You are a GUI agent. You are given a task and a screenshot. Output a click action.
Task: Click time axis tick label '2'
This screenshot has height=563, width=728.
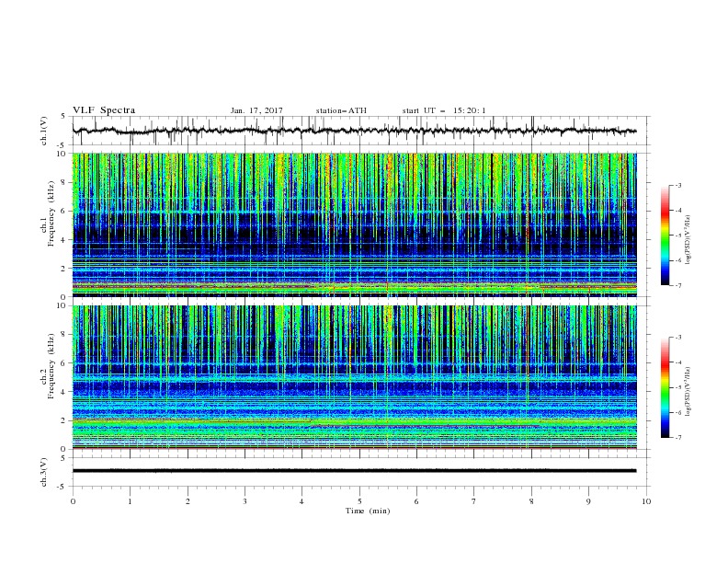pyautogui.click(x=188, y=501)
